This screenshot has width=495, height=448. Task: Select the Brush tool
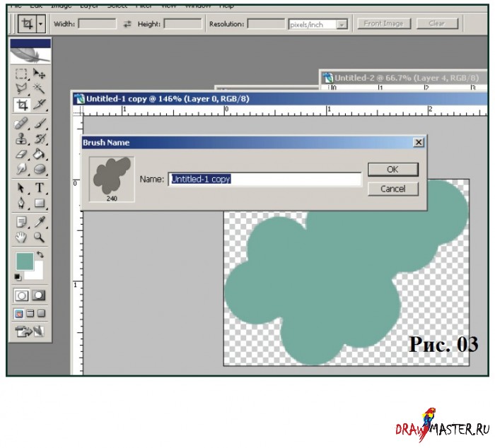[40, 124]
